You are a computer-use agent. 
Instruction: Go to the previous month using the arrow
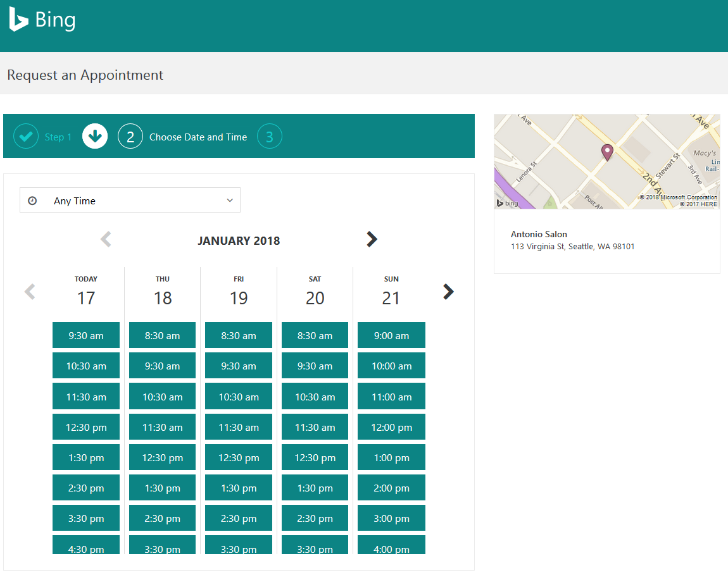click(x=106, y=240)
